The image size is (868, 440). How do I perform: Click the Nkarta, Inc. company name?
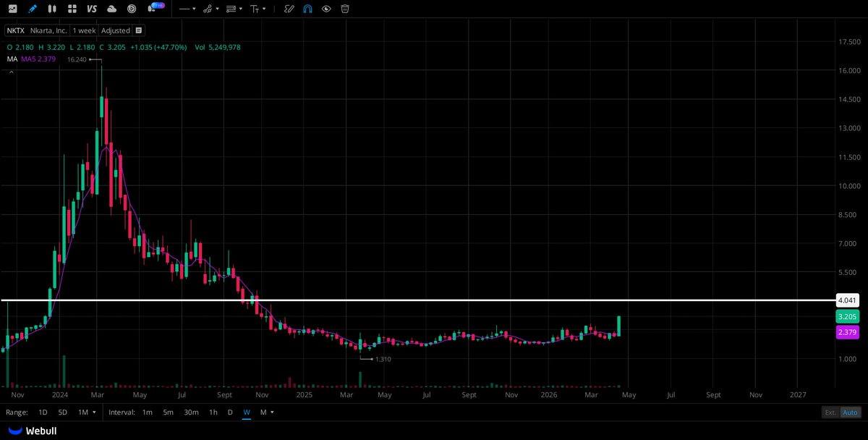(49, 30)
